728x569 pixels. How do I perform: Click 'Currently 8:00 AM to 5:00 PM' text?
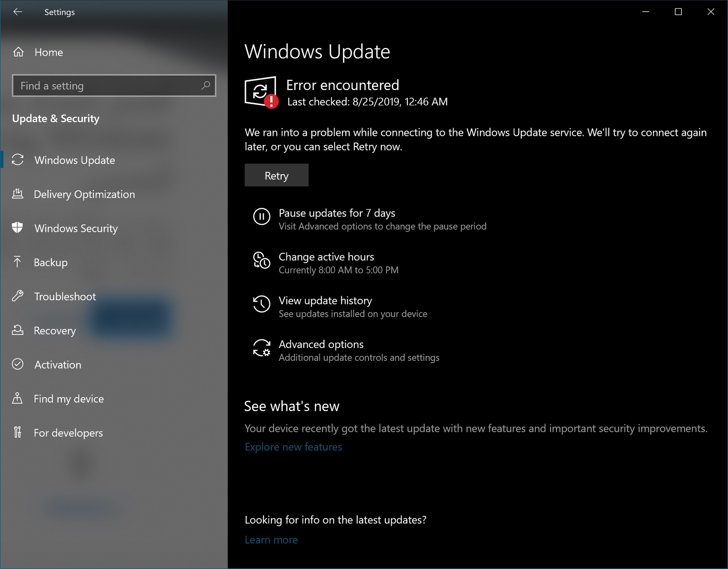point(339,270)
